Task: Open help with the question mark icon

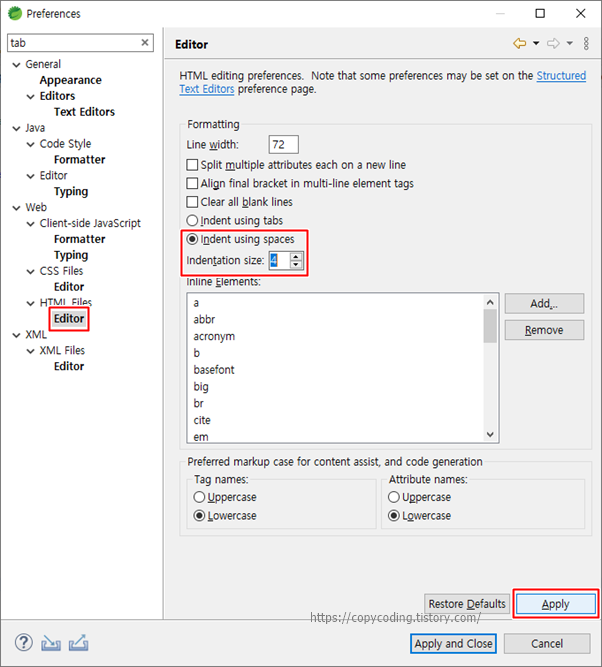Action: point(24,643)
